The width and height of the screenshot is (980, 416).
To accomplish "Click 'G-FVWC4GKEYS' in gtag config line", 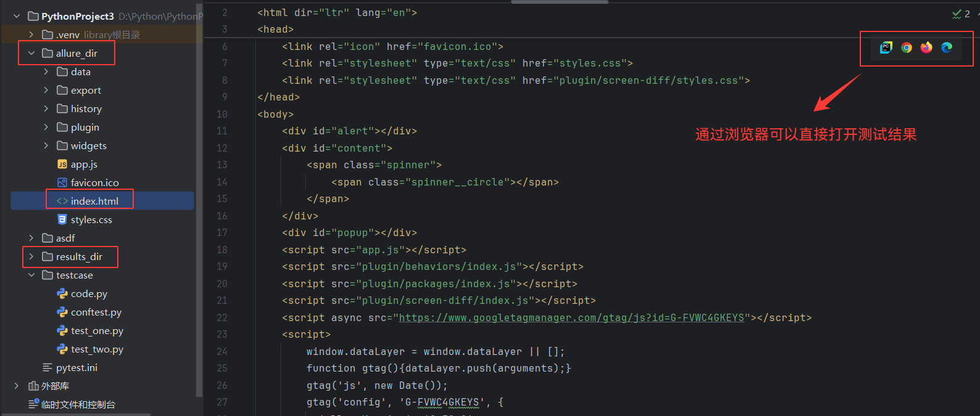I will (x=442, y=402).
